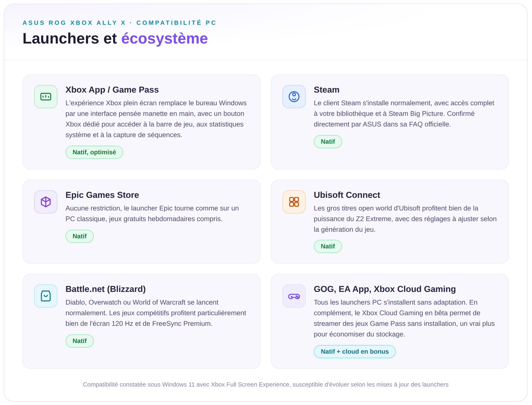Click the Natif badge under Battle.net
The image size is (532, 405).
click(80, 341)
